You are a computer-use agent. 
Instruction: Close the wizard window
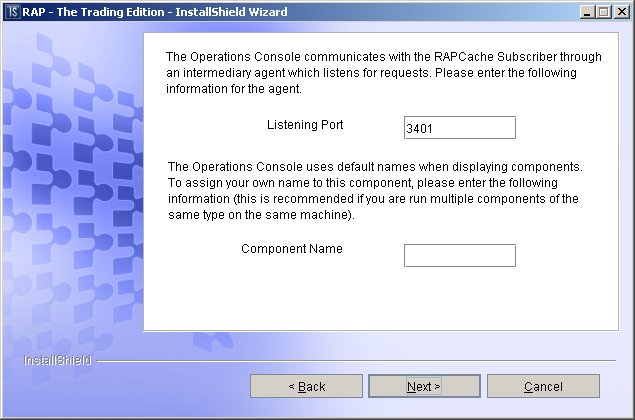[622, 12]
